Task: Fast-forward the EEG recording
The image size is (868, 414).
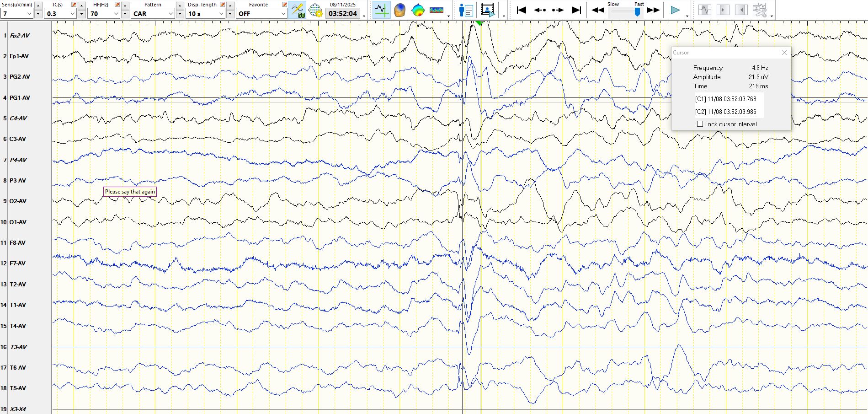Action: (x=654, y=10)
